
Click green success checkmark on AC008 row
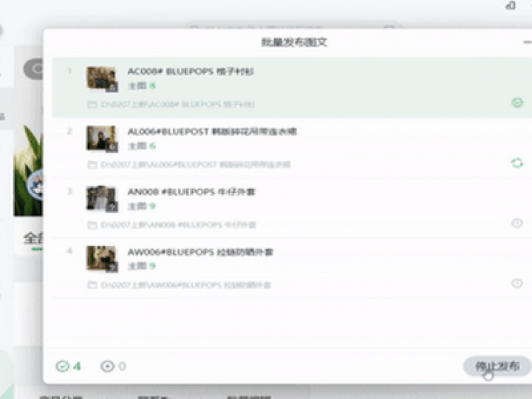coord(516,103)
